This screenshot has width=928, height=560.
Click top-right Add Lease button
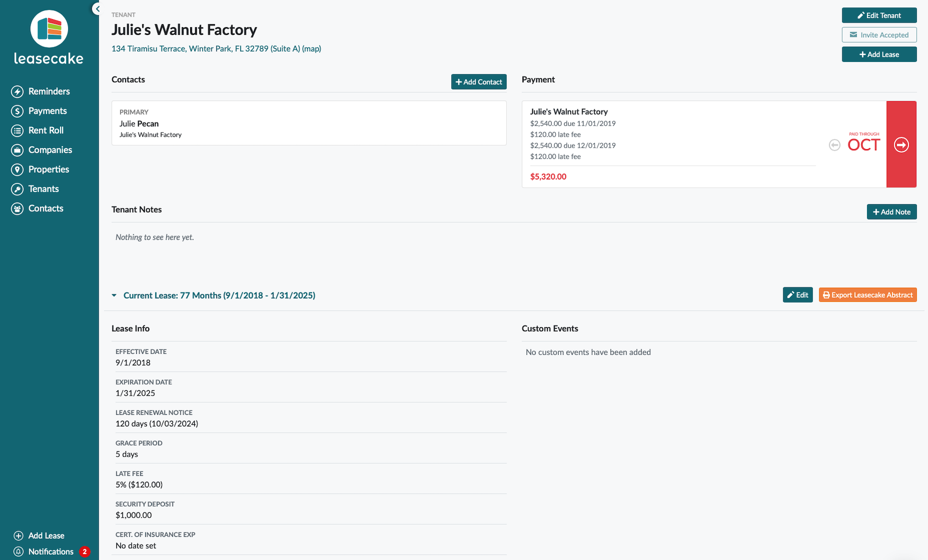879,54
